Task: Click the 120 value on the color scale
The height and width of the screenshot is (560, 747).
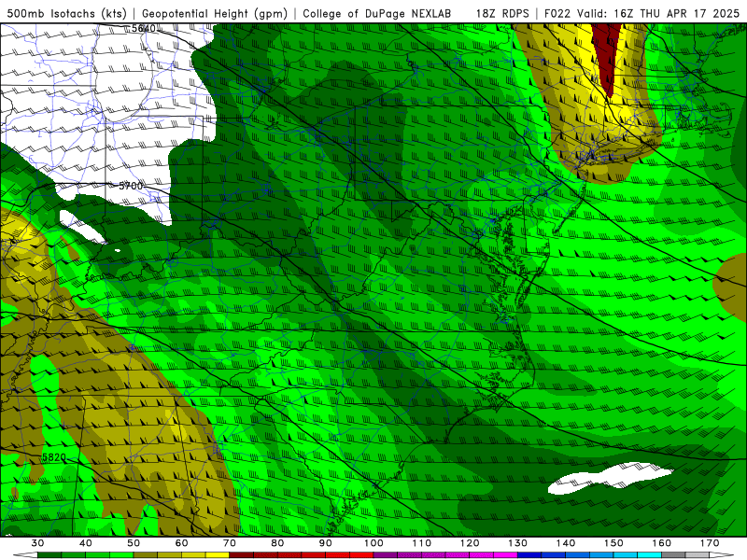Action: click(x=470, y=543)
